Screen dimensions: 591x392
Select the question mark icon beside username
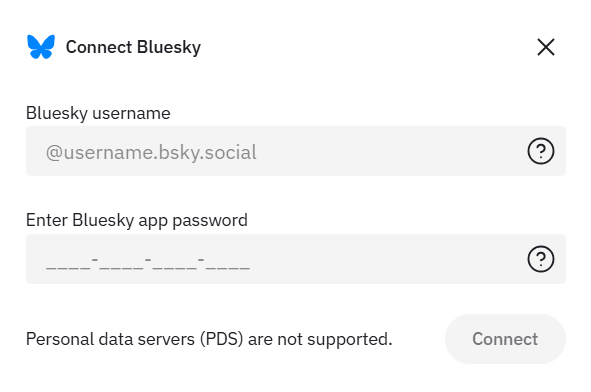point(540,151)
